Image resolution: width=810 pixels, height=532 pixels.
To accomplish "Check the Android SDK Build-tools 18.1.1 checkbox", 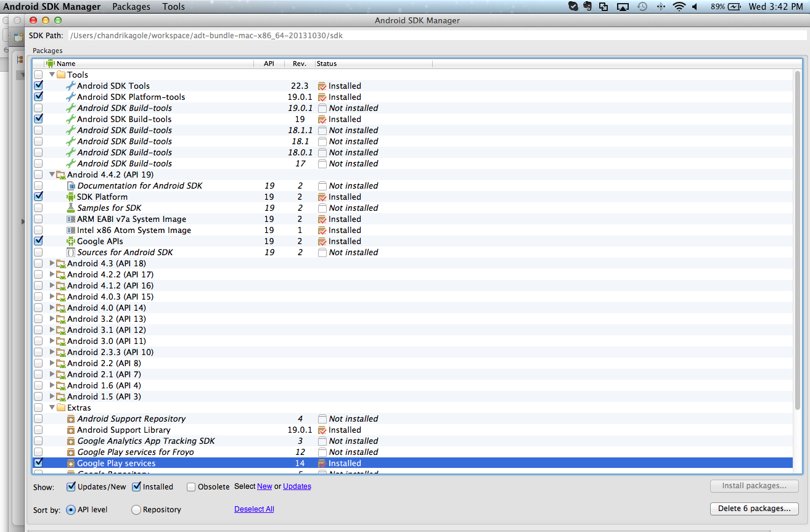I will tap(38, 130).
